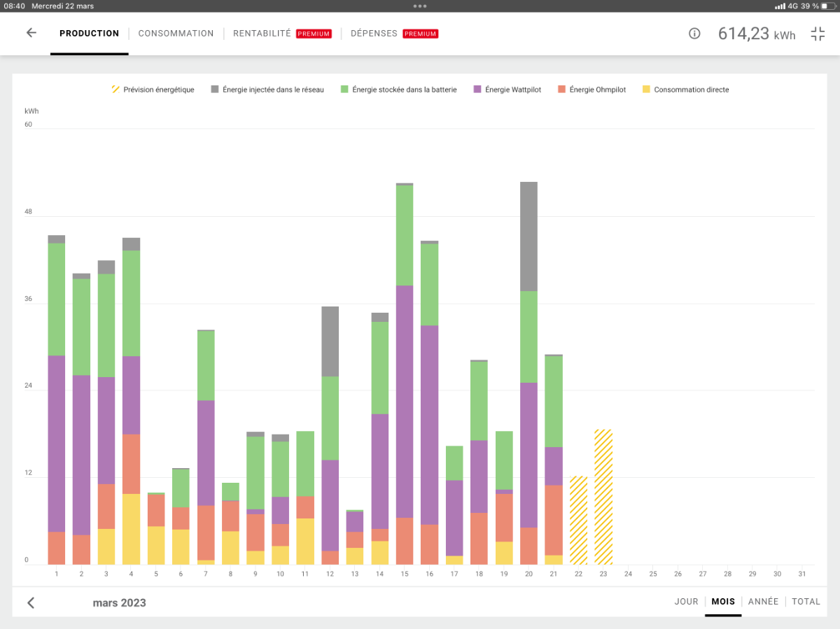The height and width of the screenshot is (629, 840).
Task: Open the info icon beside total kWh
Action: (694, 34)
